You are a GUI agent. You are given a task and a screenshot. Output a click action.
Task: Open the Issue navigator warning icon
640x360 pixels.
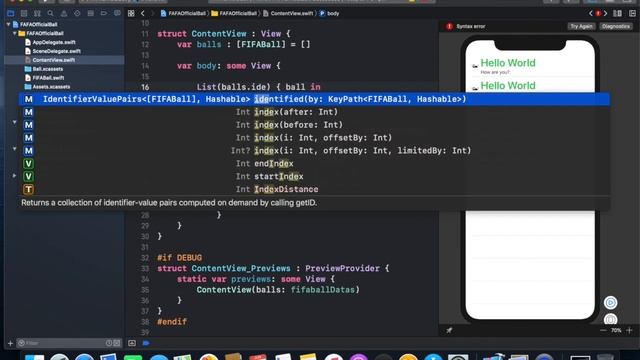pos(64,13)
